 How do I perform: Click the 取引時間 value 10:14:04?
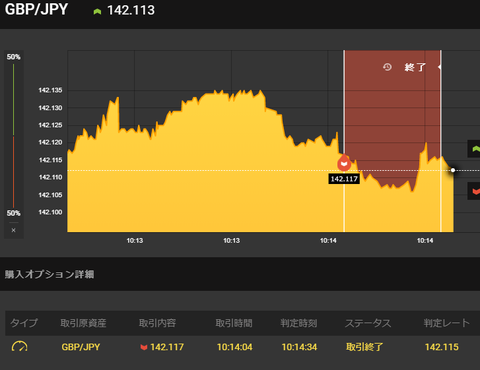[x=235, y=347]
